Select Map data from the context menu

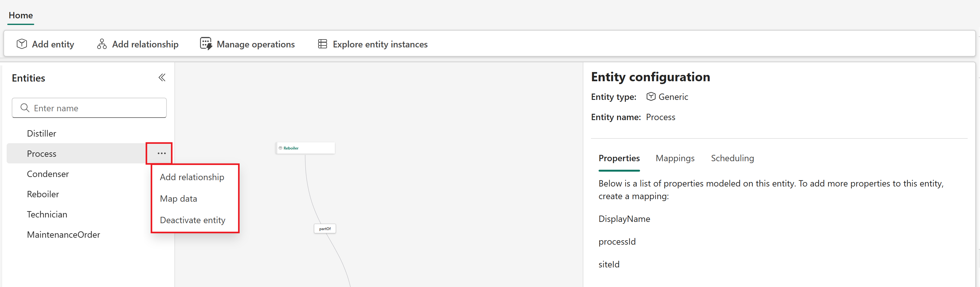coord(178,198)
